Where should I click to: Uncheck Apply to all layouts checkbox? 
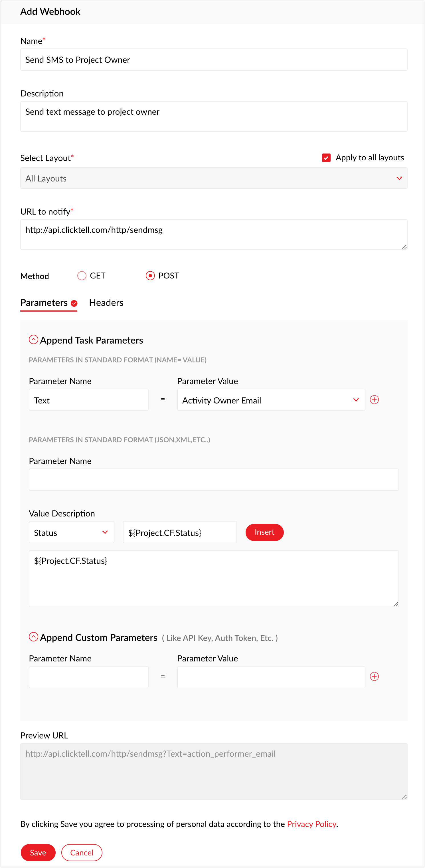coord(326,158)
